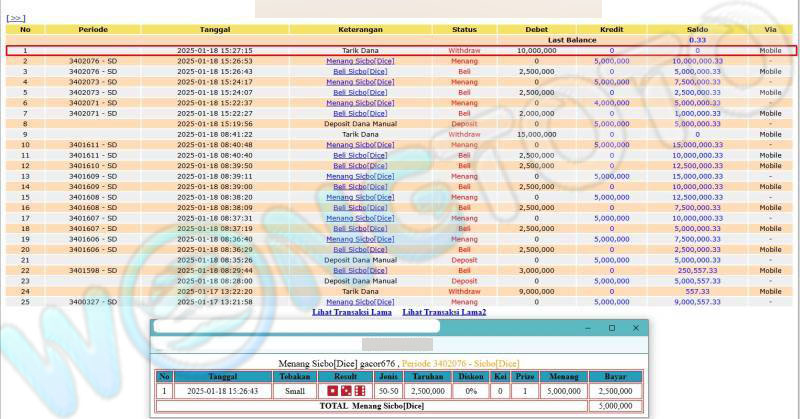Click the first dice icon in Result
This screenshot has width=800, height=419.
[333, 390]
